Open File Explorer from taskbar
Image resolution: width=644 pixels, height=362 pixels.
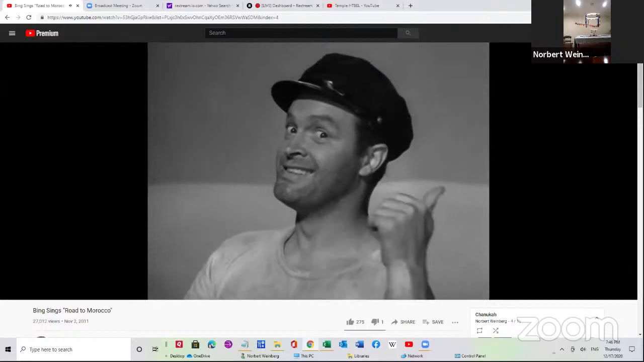(277, 344)
